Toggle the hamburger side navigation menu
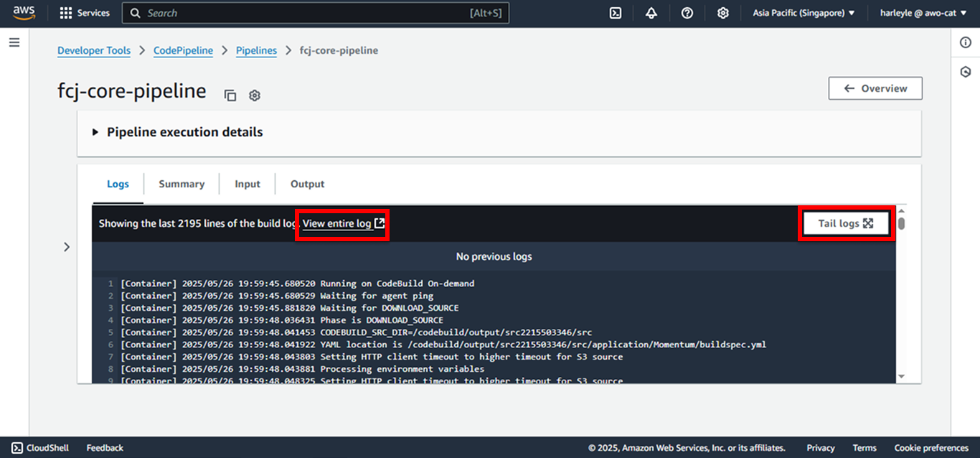The width and height of the screenshot is (980, 458). click(14, 42)
